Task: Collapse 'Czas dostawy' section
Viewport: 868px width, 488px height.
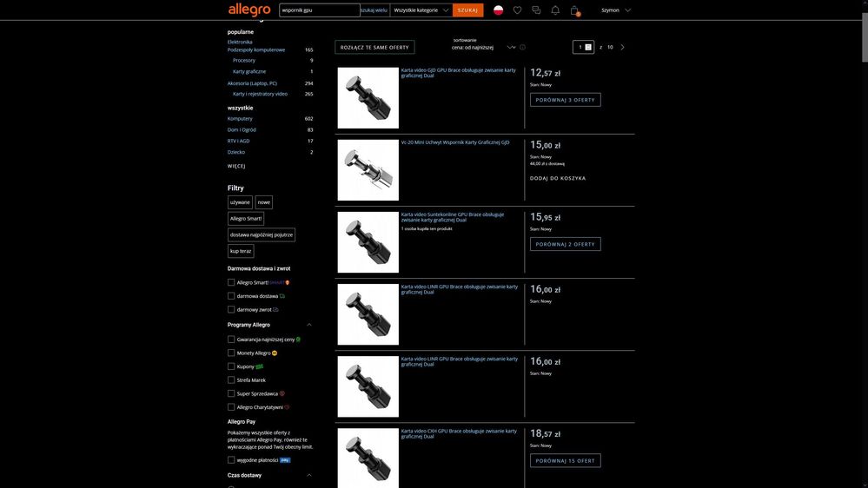Action: 309,475
